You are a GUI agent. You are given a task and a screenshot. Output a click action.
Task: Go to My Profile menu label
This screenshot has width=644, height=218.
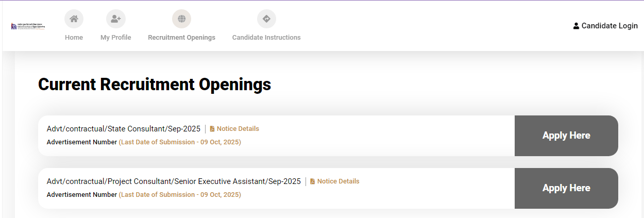pos(115,38)
